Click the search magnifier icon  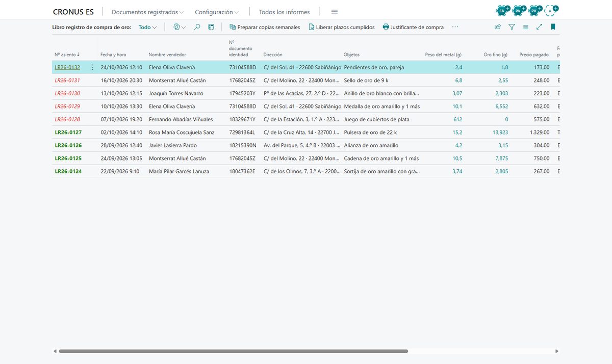pyautogui.click(x=197, y=27)
